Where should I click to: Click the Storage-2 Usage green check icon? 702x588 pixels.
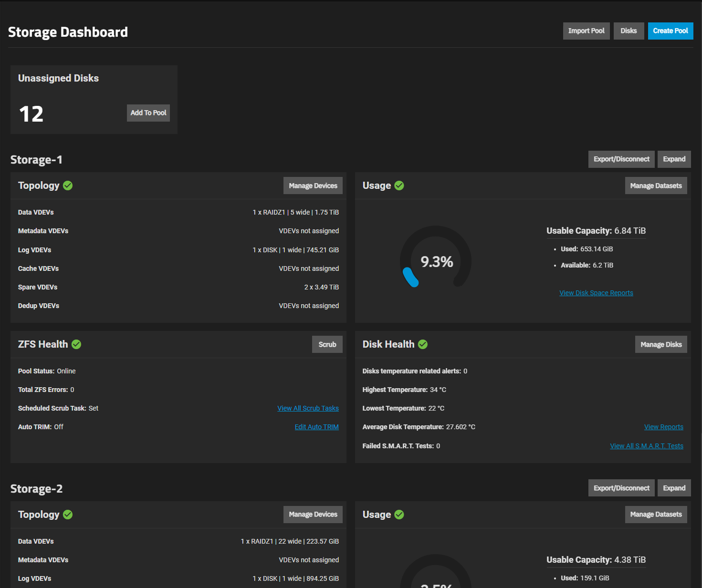(399, 515)
